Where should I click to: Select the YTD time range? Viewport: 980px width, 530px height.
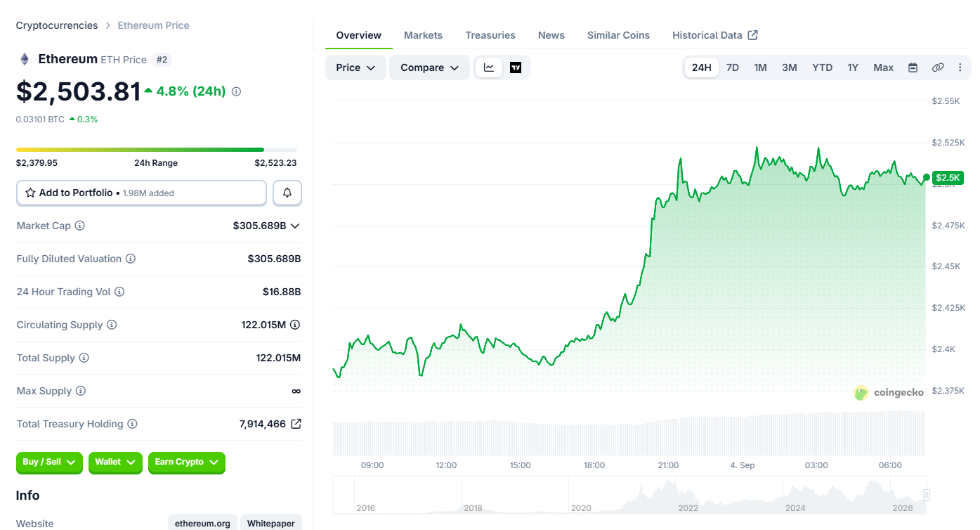(x=823, y=67)
